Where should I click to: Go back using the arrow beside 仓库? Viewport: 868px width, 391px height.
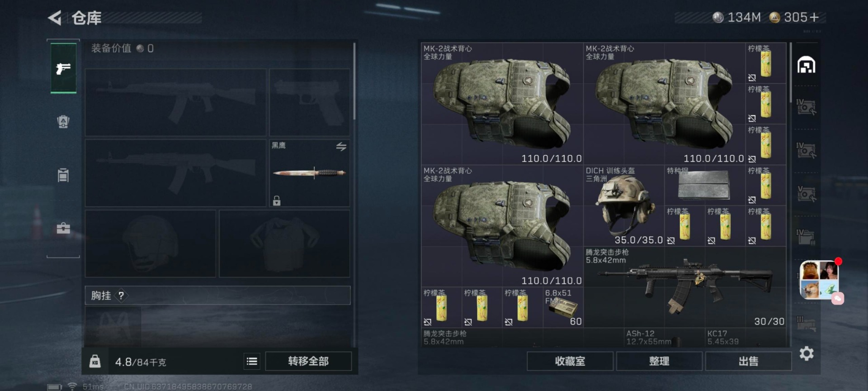coord(55,18)
